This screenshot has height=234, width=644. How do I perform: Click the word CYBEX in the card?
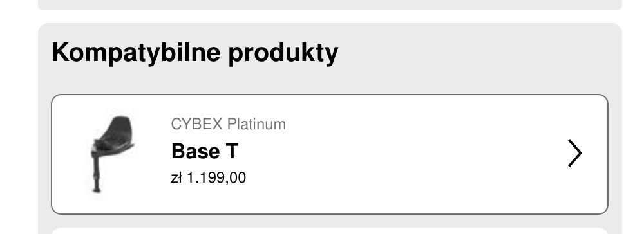pos(196,124)
